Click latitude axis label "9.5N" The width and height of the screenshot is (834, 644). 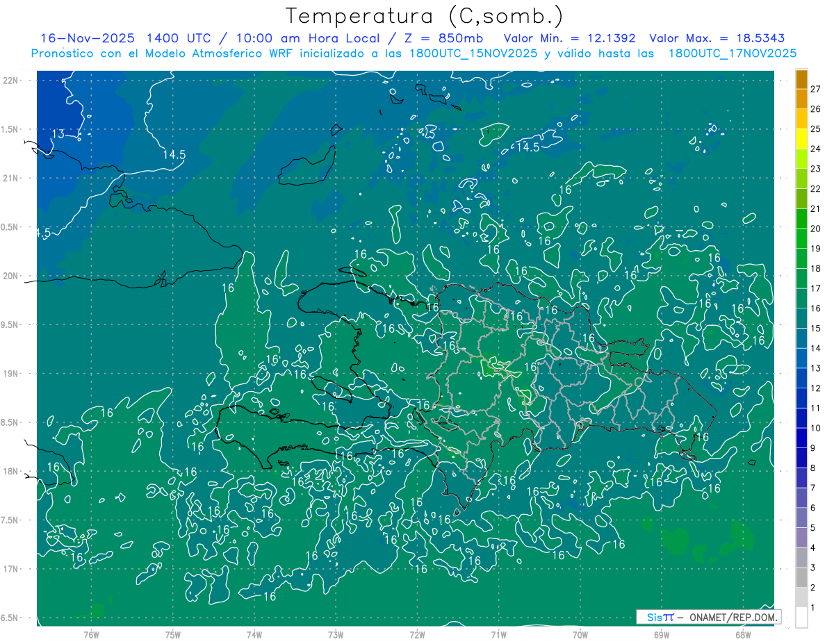(x=10, y=325)
